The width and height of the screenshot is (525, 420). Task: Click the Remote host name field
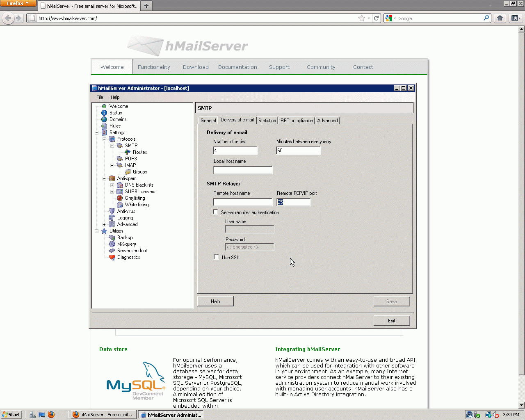(x=243, y=202)
